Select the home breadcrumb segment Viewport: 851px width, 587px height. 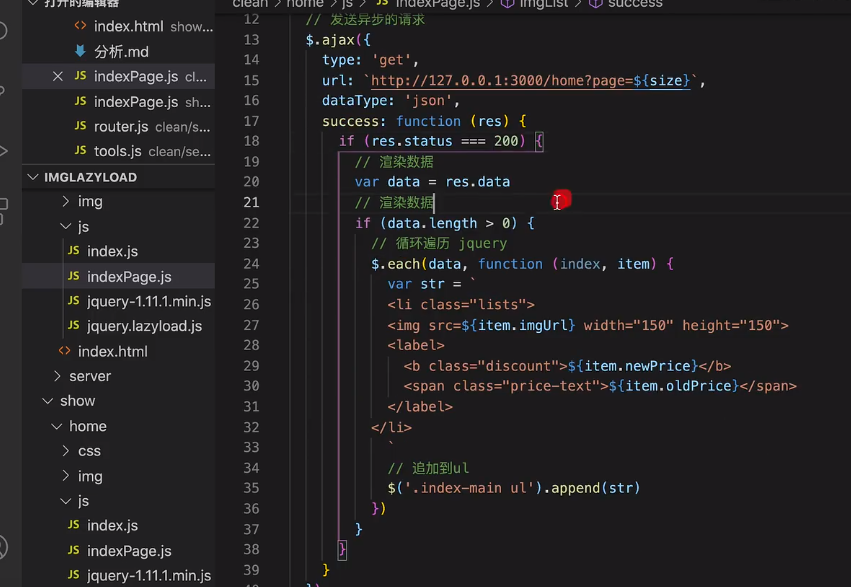click(305, 4)
